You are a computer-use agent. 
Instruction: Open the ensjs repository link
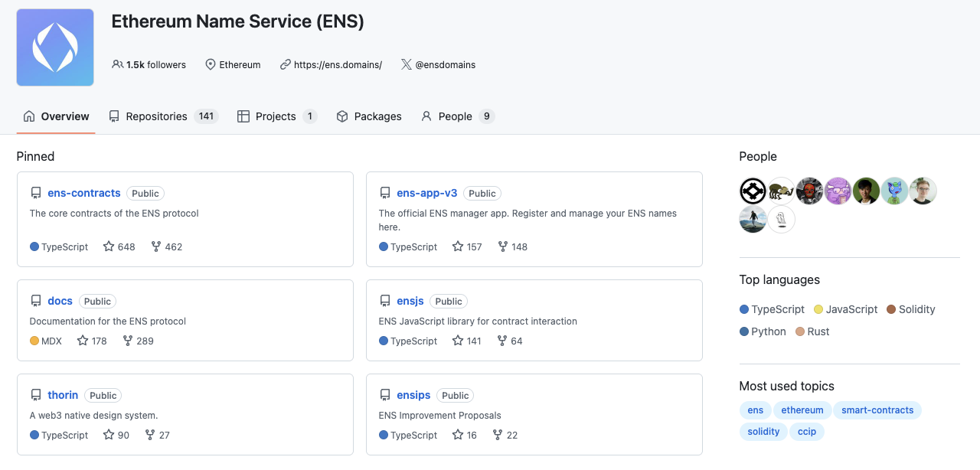click(x=410, y=301)
